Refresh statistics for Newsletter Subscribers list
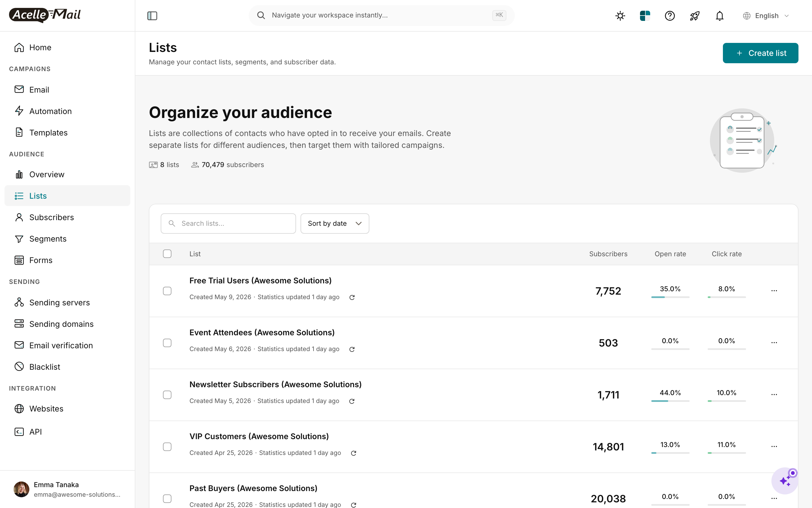The width and height of the screenshot is (812, 508). pyautogui.click(x=352, y=401)
